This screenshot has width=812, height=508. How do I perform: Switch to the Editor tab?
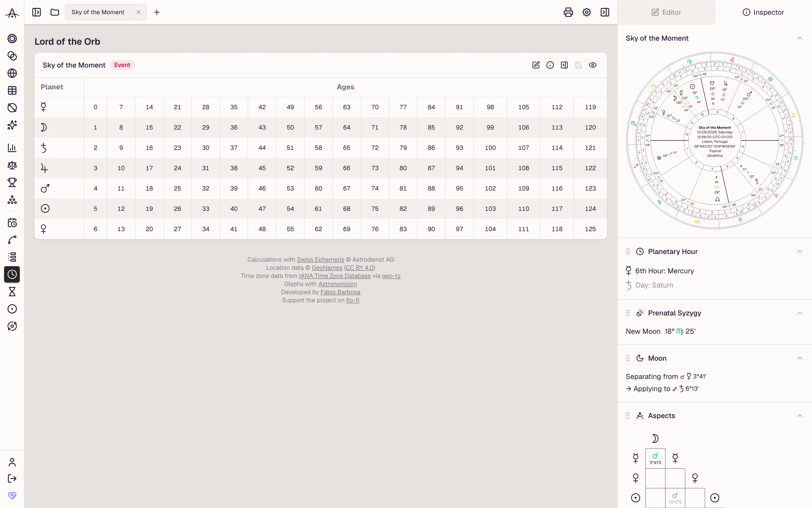pyautogui.click(x=666, y=12)
